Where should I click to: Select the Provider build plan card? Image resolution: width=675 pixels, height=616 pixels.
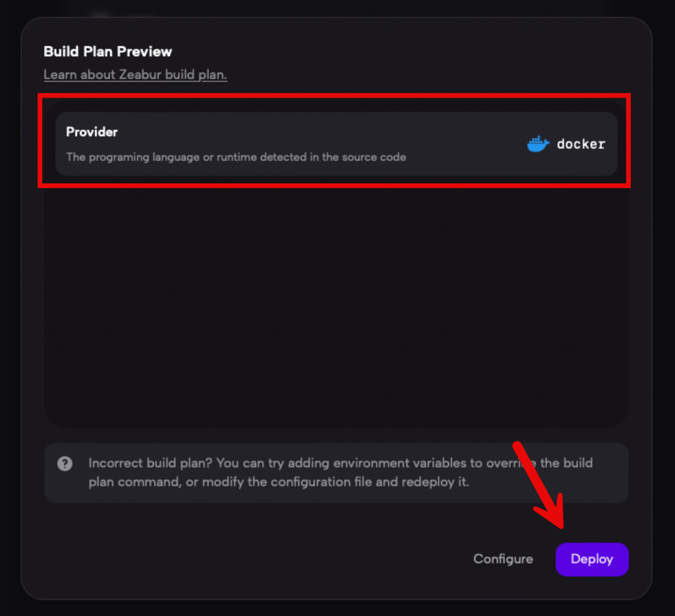click(x=336, y=144)
